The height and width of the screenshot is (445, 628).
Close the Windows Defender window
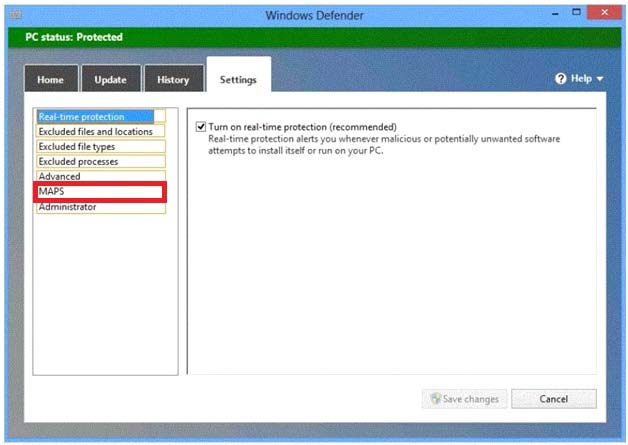tap(604, 12)
